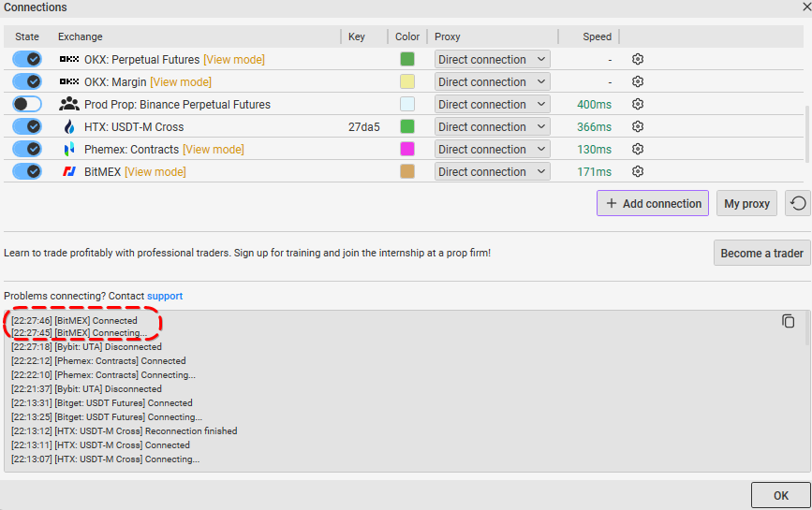Disable the OKX: Perpetual Futures connection
This screenshot has height=510, width=812.
[x=27, y=59]
